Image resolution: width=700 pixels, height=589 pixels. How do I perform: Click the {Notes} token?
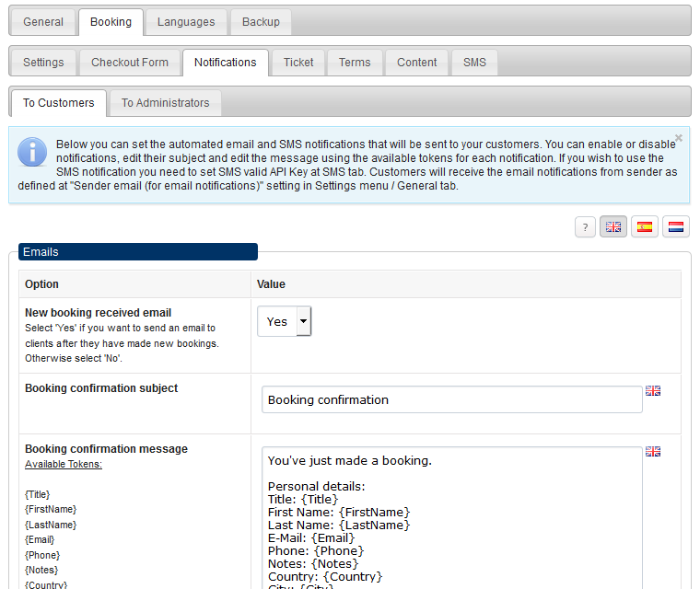[x=41, y=570]
